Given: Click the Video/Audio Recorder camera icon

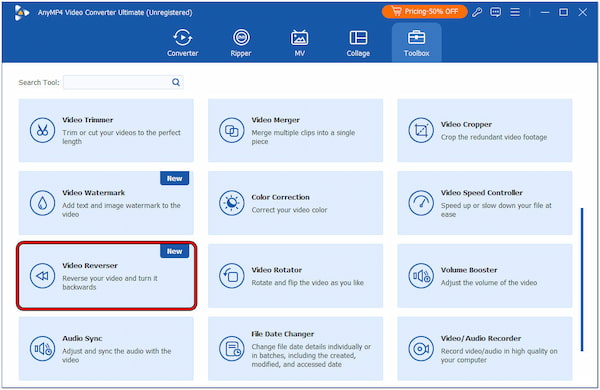Looking at the screenshot, I should pyautogui.click(x=421, y=348).
